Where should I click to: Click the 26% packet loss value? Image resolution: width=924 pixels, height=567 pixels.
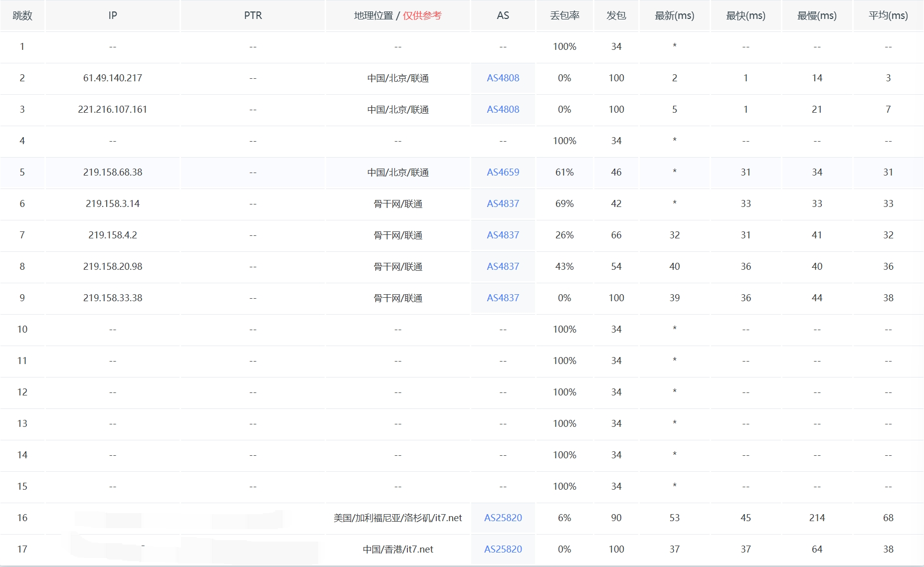564,235
